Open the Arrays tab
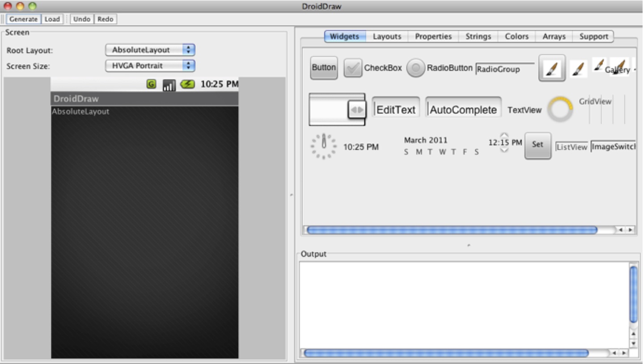This screenshot has height=364, width=643. 554,37
